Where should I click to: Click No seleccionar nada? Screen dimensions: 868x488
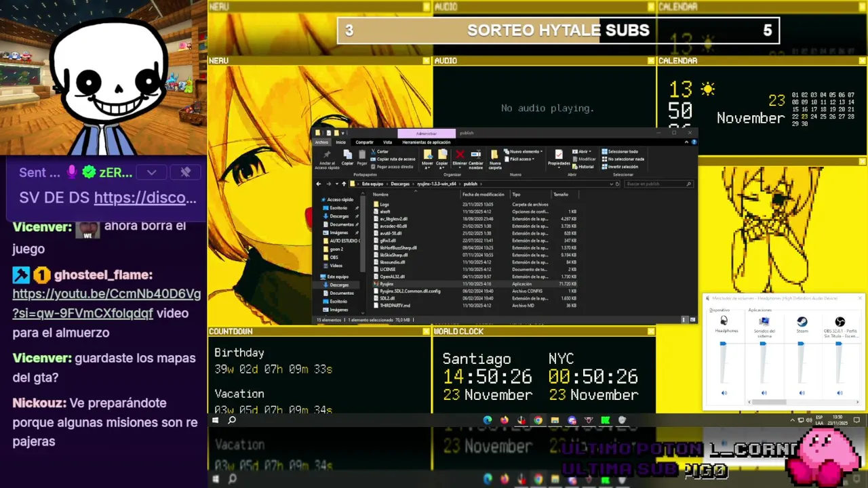(623, 159)
